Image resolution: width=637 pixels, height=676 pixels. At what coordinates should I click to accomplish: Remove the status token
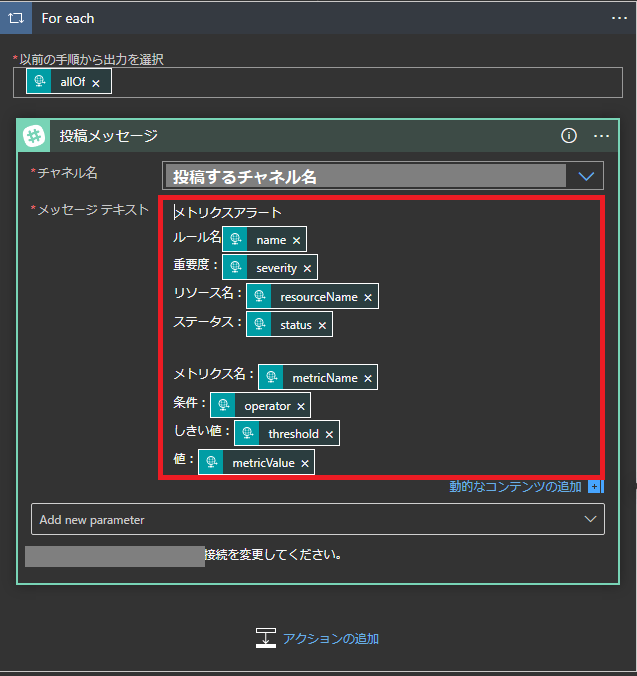point(322,325)
